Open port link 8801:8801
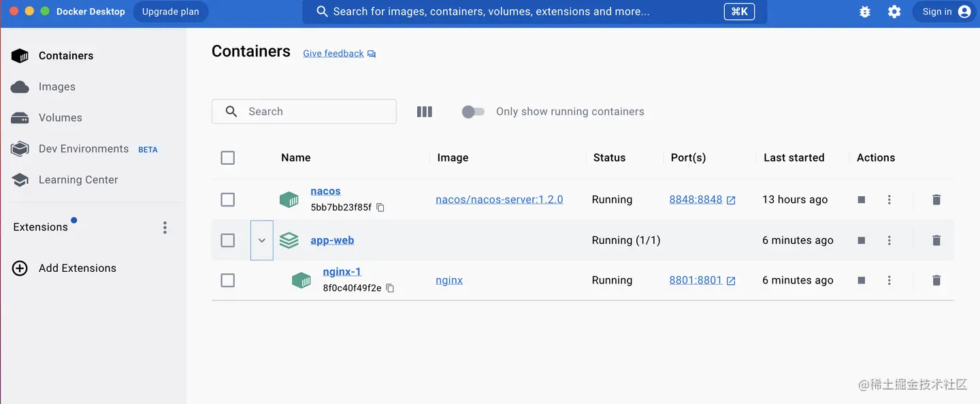This screenshot has width=980, height=404. click(x=696, y=280)
